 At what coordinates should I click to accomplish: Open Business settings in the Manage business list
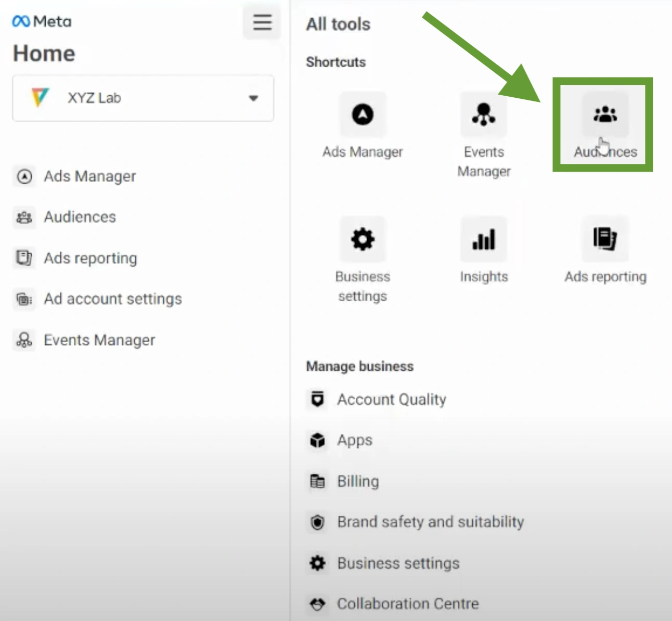(398, 563)
